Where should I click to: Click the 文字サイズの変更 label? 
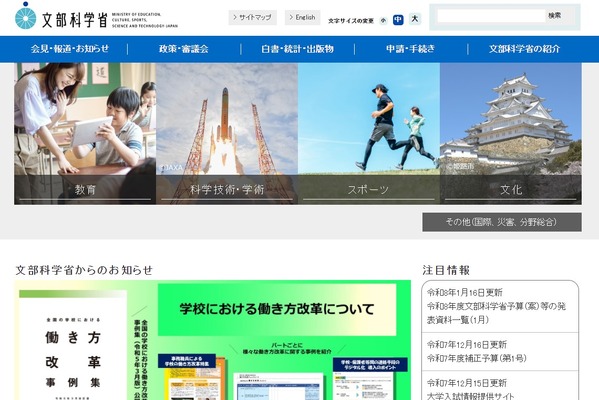[x=351, y=21]
